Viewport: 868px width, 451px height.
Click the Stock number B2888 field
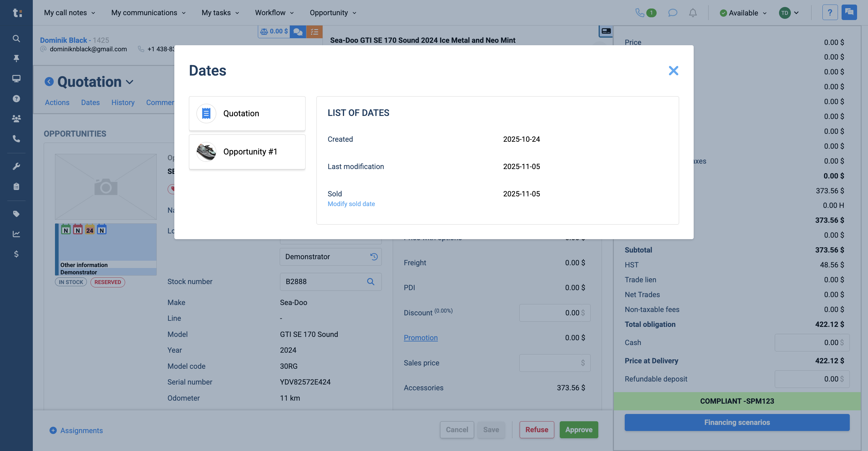(x=330, y=282)
